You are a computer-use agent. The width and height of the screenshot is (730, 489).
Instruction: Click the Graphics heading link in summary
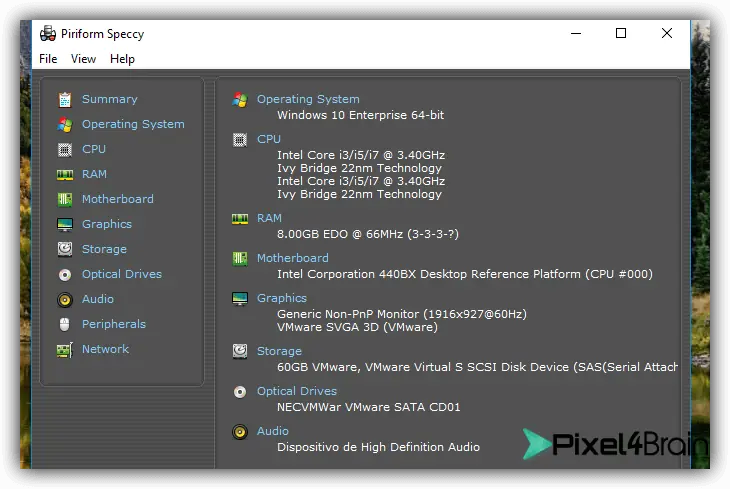click(x=282, y=298)
